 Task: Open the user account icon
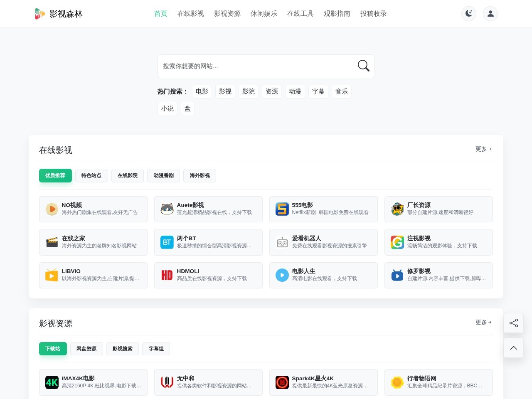click(x=490, y=14)
